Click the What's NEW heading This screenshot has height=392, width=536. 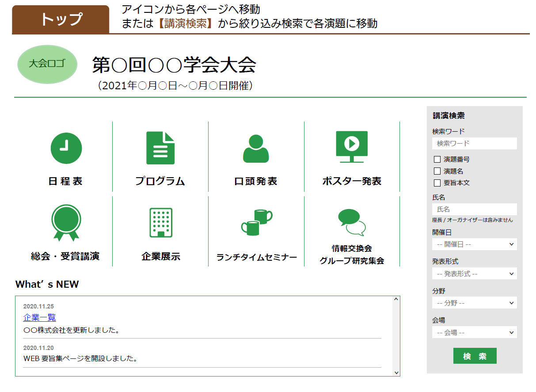(47, 284)
